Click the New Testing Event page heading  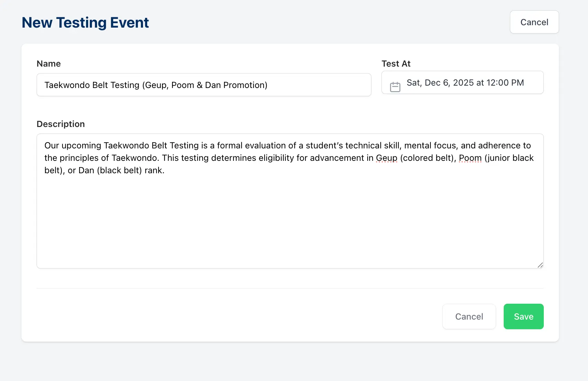(85, 22)
